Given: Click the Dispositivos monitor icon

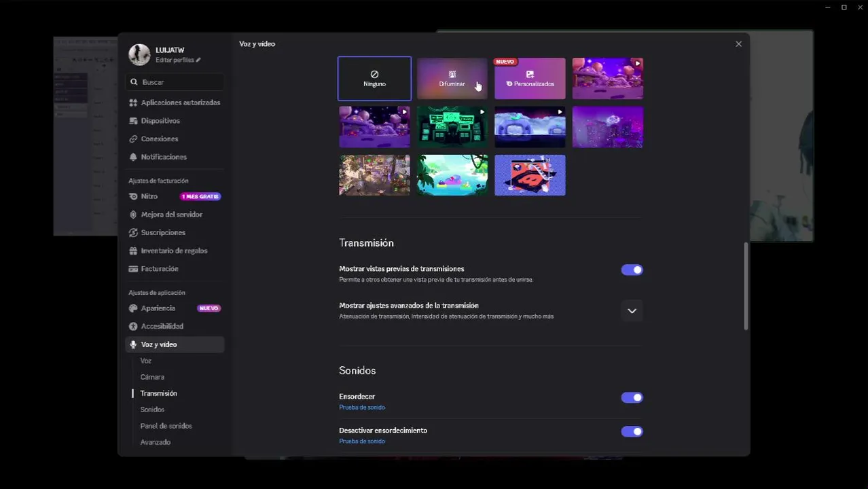Looking at the screenshot, I should point(133,121).
